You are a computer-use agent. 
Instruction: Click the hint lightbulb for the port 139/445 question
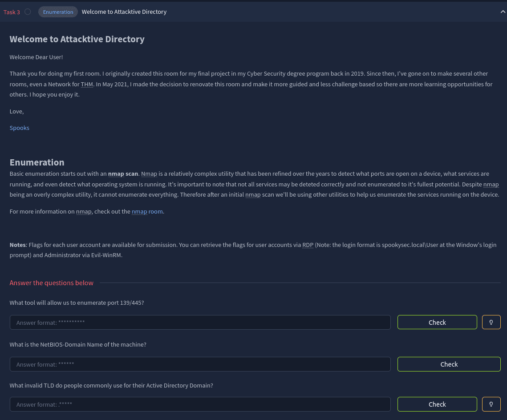491,322
